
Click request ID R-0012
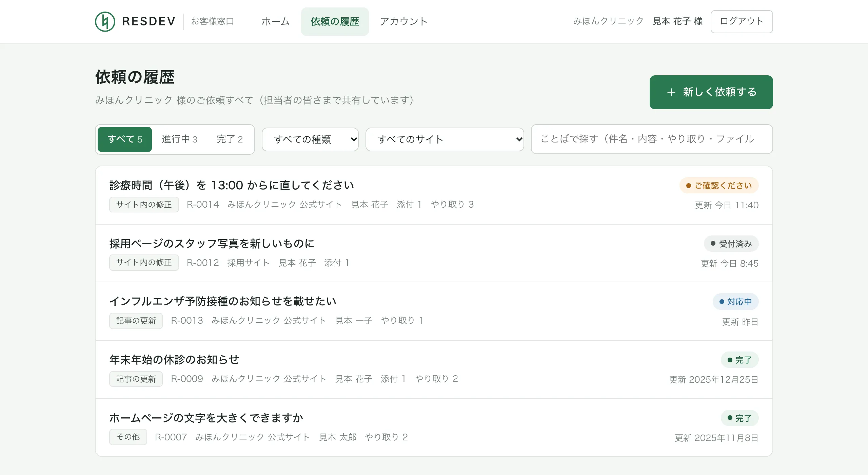coord(203,263)
